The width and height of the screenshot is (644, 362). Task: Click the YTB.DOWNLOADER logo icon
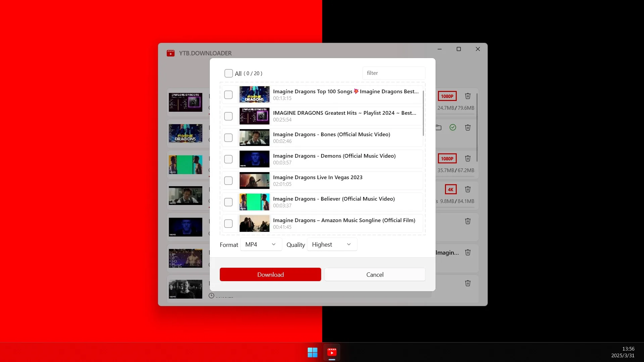click(x=170, y=53)
